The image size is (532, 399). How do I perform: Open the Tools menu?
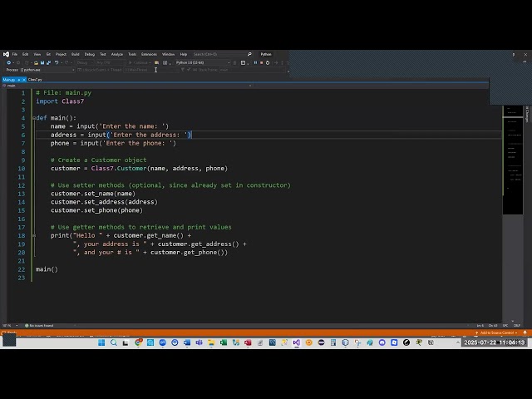coord(132,54)
